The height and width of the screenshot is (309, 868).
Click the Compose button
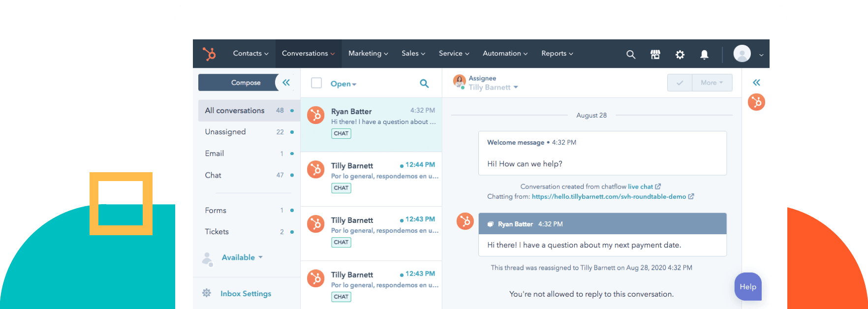(x=246, y=83)
